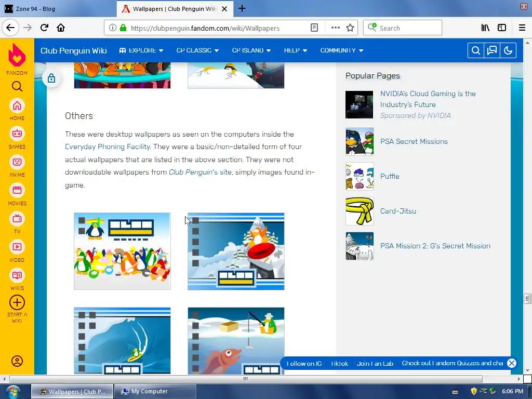532x399 pixels.
Task: Click the Card-Jitsu yellow belt thumbnail
Action: 360,211
